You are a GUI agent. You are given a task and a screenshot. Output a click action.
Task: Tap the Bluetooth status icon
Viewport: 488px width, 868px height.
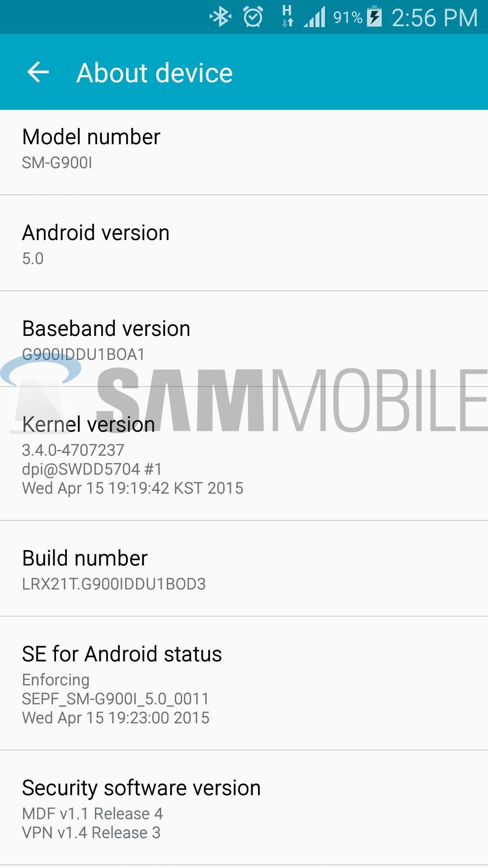(221, 17)
